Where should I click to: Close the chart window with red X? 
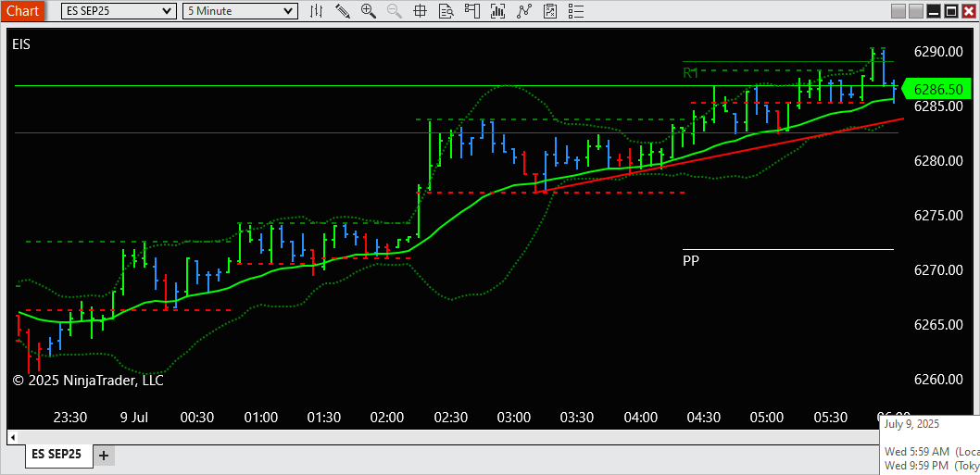[x=969, y=11]
